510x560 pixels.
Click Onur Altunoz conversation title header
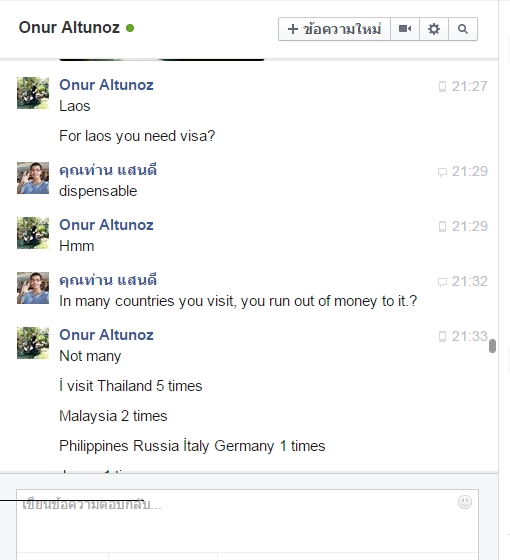[69, 28]
